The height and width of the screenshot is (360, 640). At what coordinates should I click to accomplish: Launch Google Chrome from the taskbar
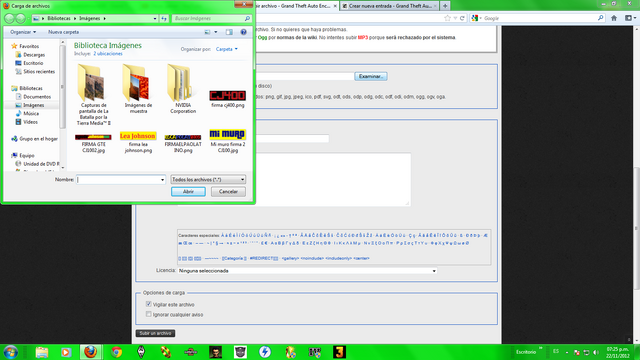point(117,352)
